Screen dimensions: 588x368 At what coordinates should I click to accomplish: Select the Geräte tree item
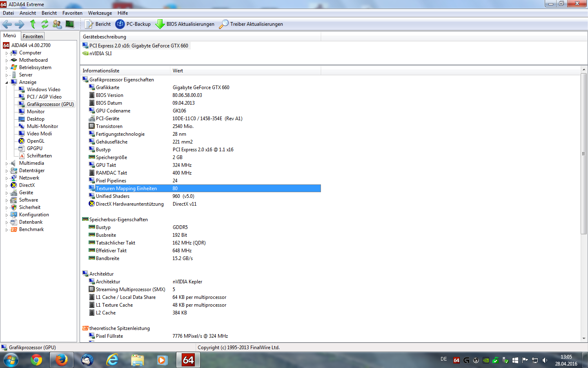pyautogui.click(x=26, y=193)
